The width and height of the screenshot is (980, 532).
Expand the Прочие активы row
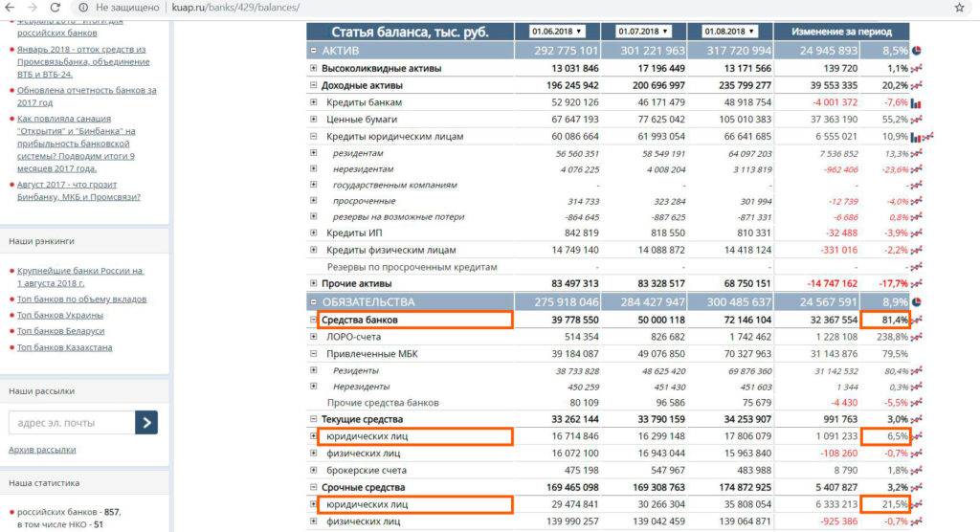click(314, 284)
